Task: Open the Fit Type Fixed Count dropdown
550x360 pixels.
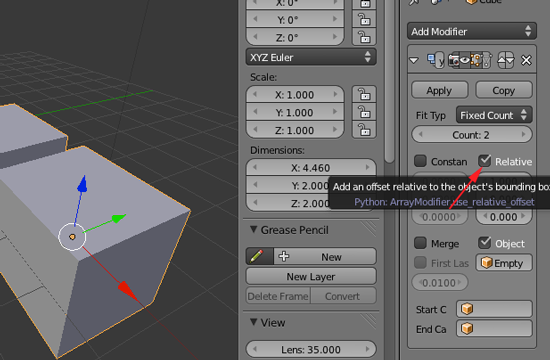Action: click(494, 115)
